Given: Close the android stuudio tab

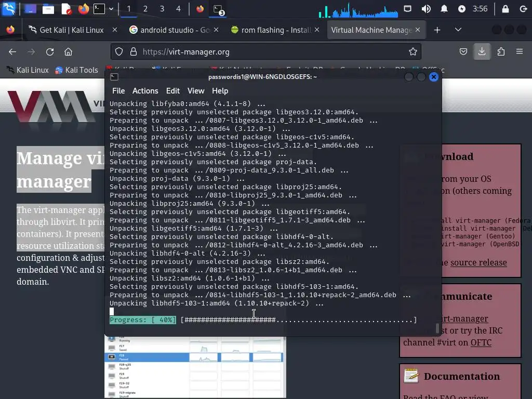Looking at the screenshot, I should [216, 30].
